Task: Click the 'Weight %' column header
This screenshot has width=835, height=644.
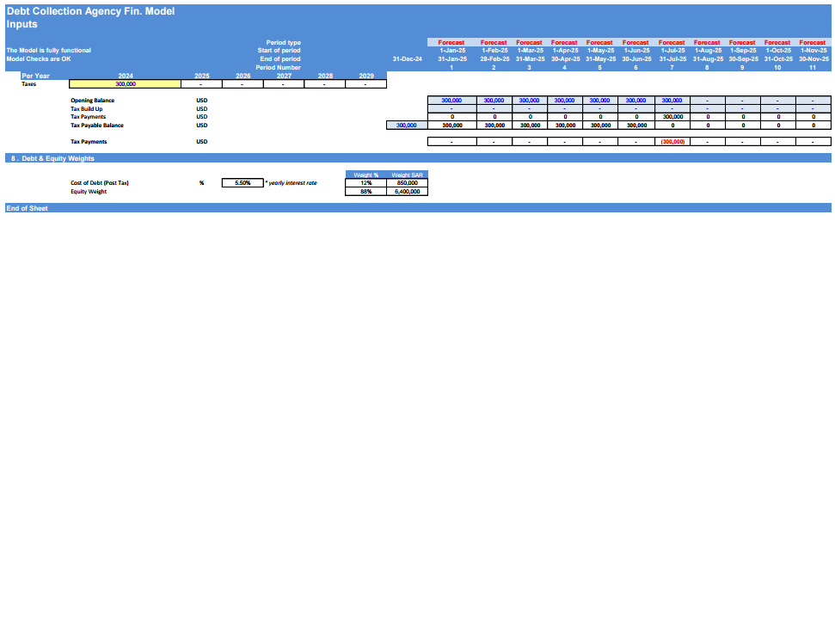Action: [x=365, y=175]
